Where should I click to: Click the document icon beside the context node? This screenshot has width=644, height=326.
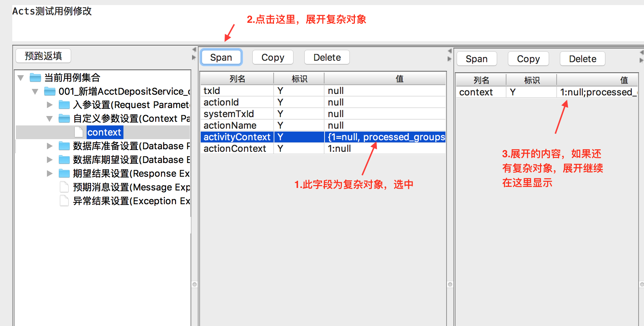(78, 132)
